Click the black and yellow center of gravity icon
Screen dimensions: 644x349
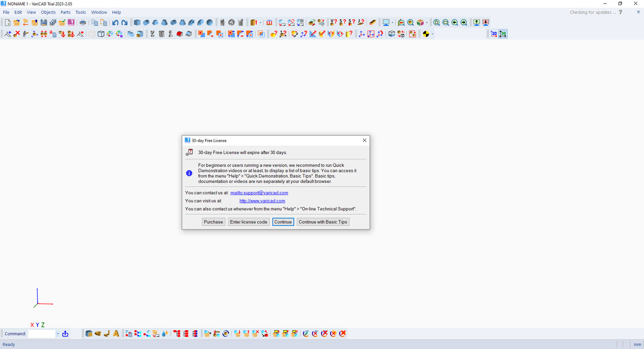[426, 34]
